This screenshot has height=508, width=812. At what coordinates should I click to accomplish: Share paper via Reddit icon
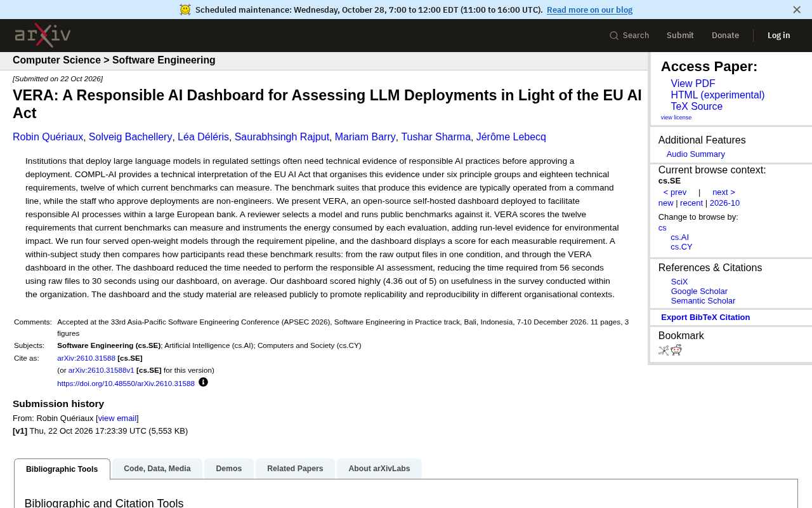pyautogui.click(x=676, y=350)
